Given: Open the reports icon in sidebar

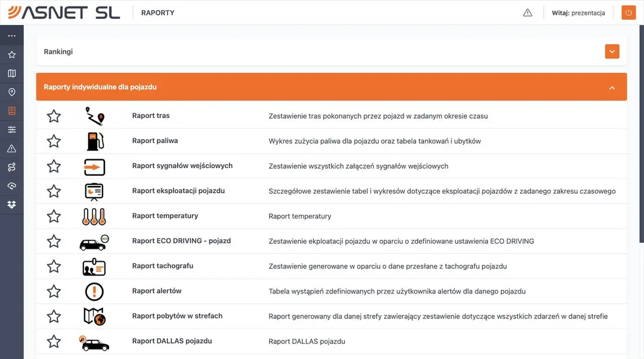Looking at the screenshot, I should point(11,111).
